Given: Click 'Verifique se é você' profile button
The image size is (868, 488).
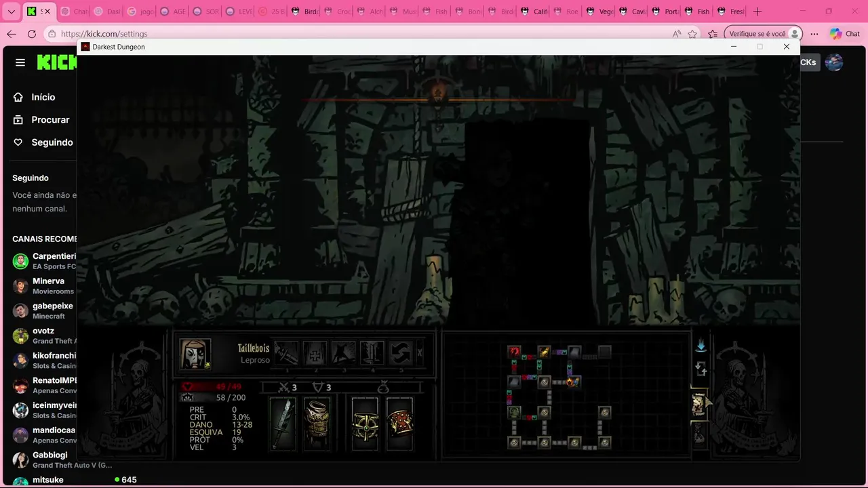Looking at the screenshot, I should tap(763, 34).
